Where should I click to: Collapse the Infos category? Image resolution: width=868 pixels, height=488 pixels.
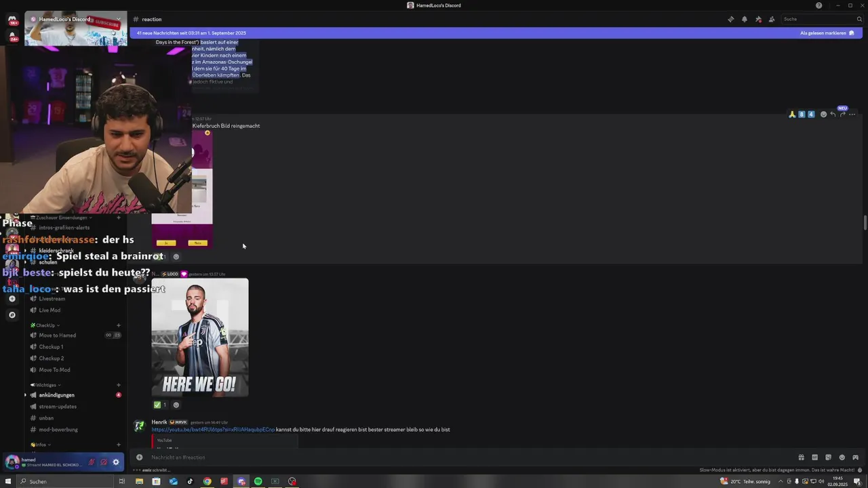pos(41,445)
